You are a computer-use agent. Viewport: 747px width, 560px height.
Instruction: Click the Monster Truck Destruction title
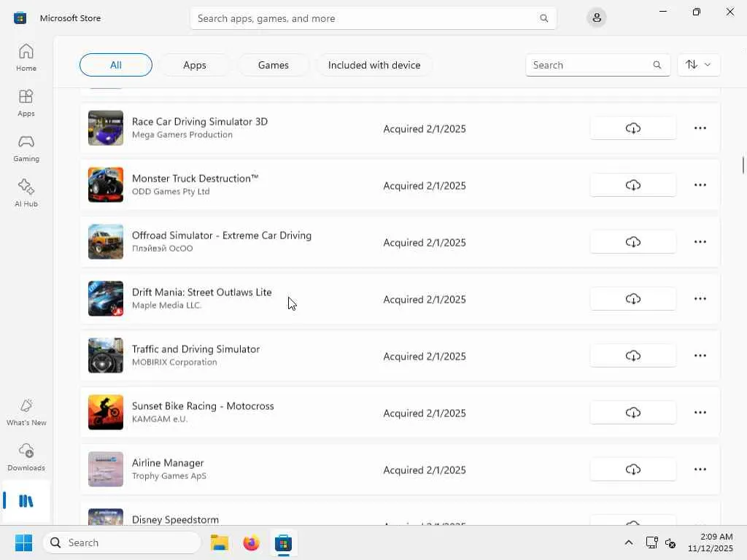click(195, 178)
